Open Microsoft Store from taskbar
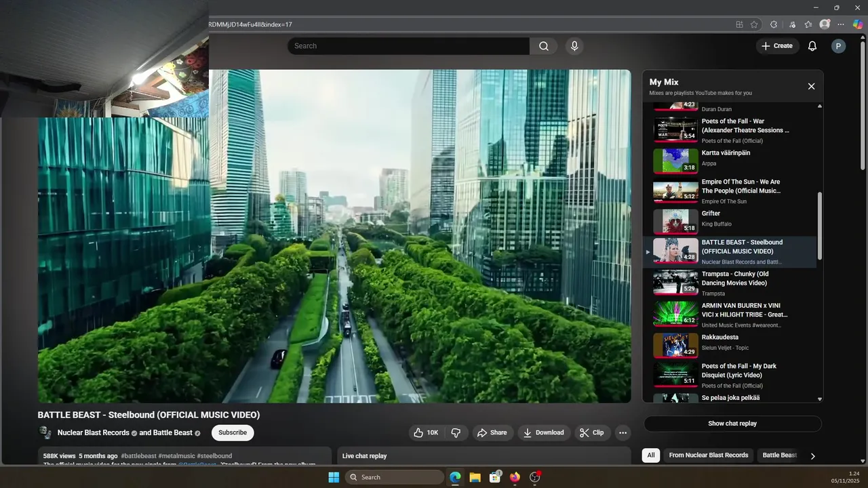The image size is (868, 488). (495, 477)
